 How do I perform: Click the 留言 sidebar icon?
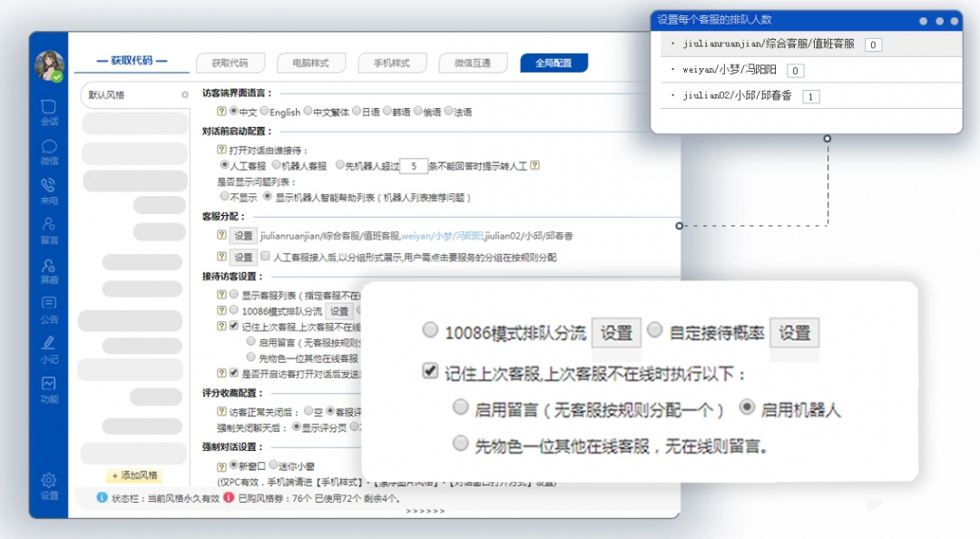(48, 229)
